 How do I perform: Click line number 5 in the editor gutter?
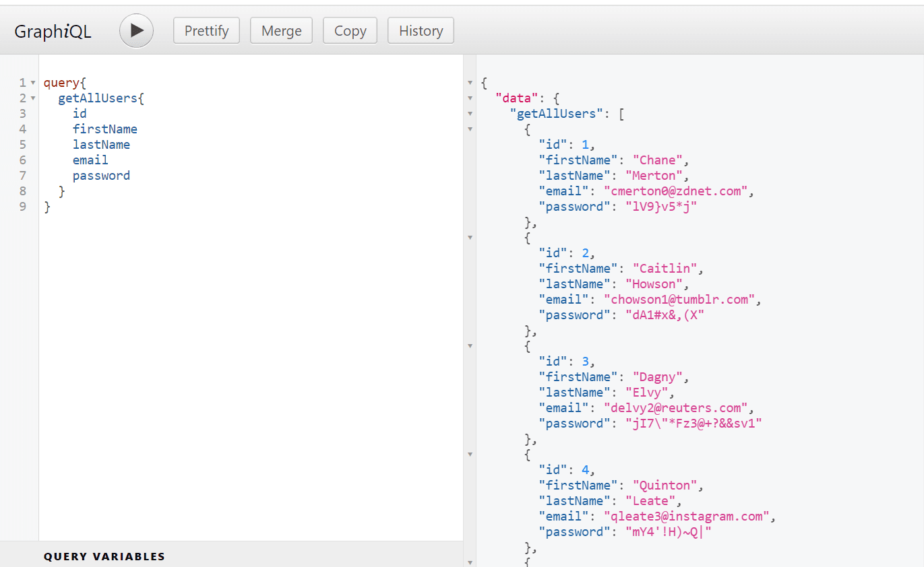pyautogui.click(x=22, y=144)
